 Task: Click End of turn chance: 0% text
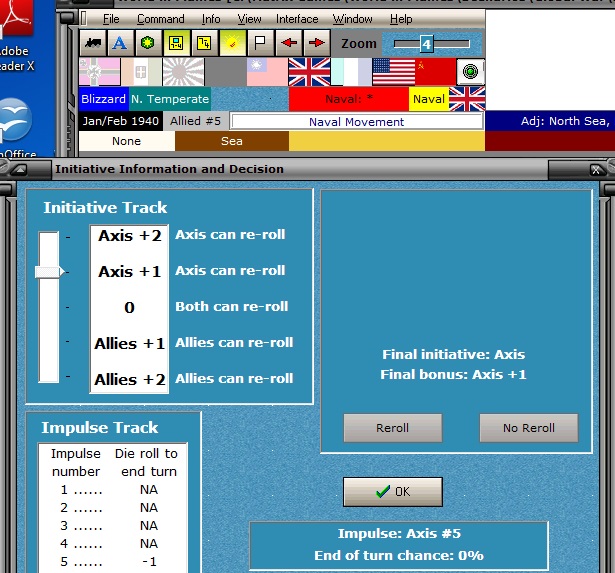point(399,556)
